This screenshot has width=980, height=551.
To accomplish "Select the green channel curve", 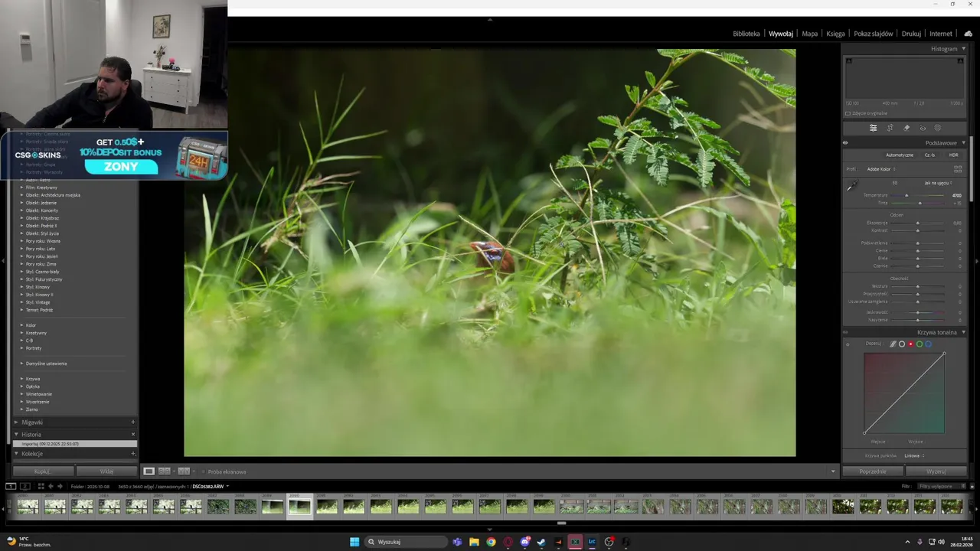I will (920, 344).
